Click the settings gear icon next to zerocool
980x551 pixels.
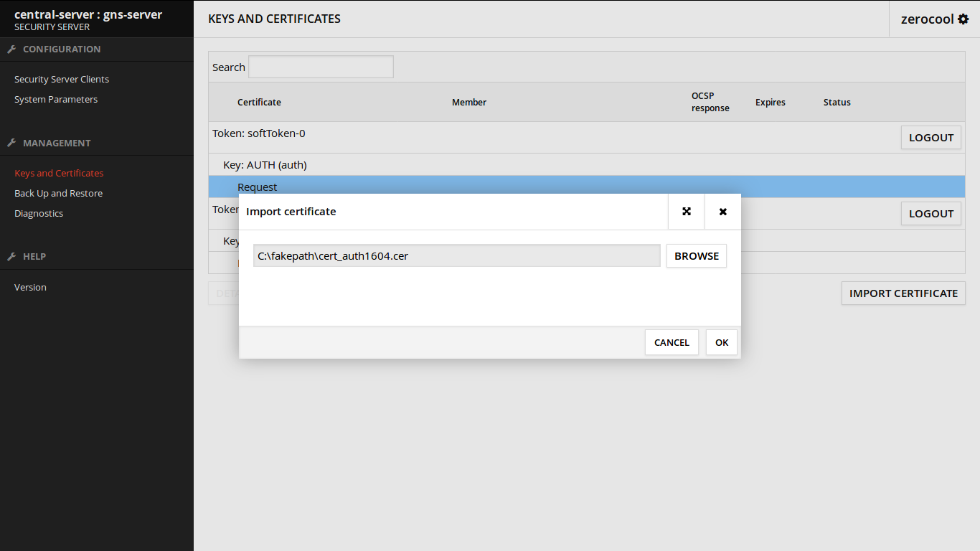[x=963, y=19]
